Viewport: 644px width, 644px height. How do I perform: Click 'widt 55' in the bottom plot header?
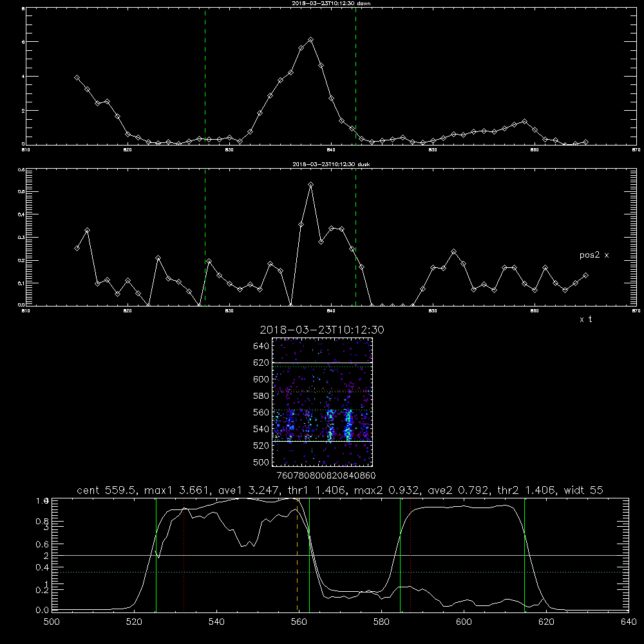tap(583, 490)
